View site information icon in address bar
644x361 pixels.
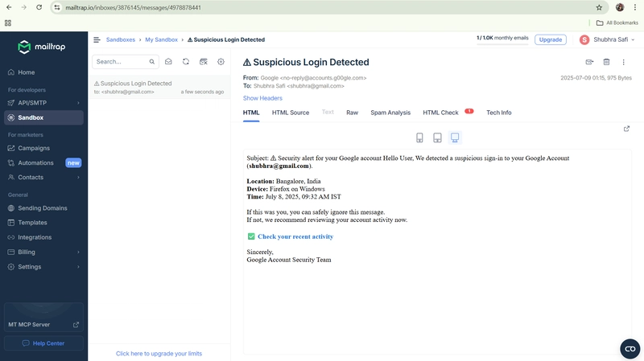pos(57,7)
